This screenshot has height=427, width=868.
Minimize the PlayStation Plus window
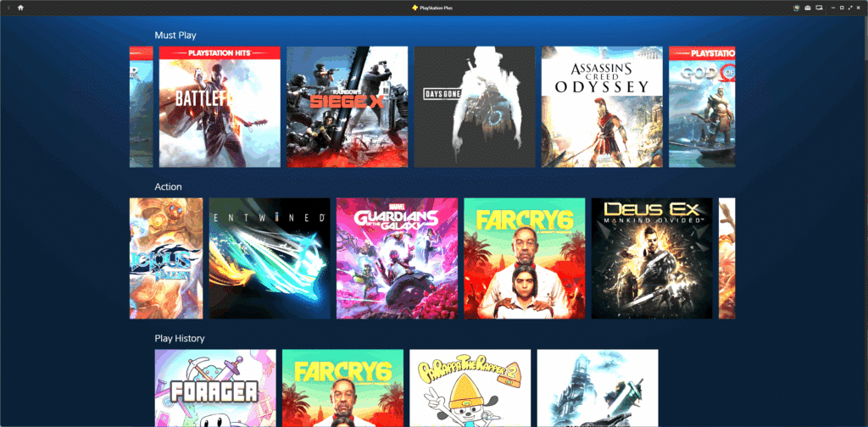pyautogui.click(x=832, y=8)
